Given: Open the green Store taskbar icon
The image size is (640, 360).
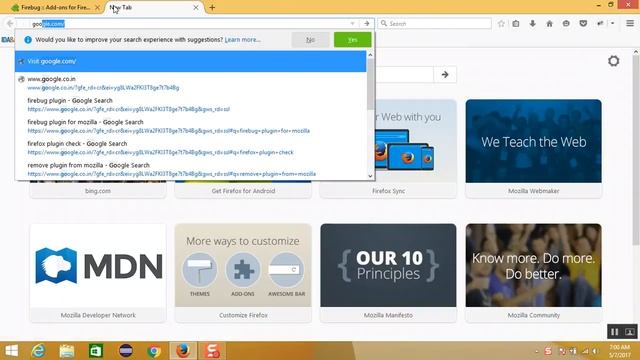Looking at the screenshot, I should pos(96,351).
